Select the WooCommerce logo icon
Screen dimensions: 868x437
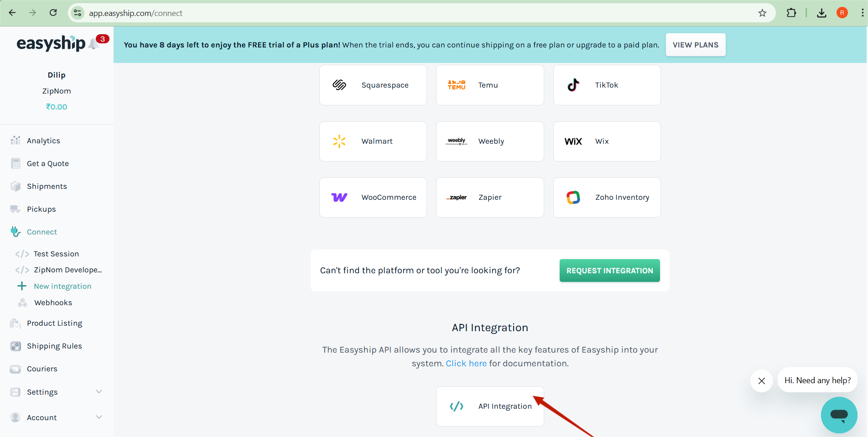pos(339,198)
